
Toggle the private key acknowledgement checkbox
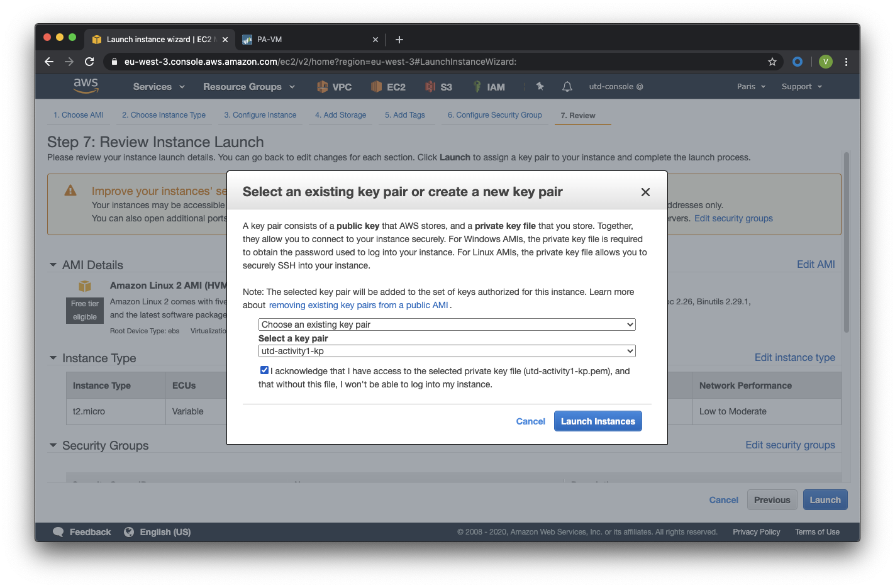click(x=264, y=370)
